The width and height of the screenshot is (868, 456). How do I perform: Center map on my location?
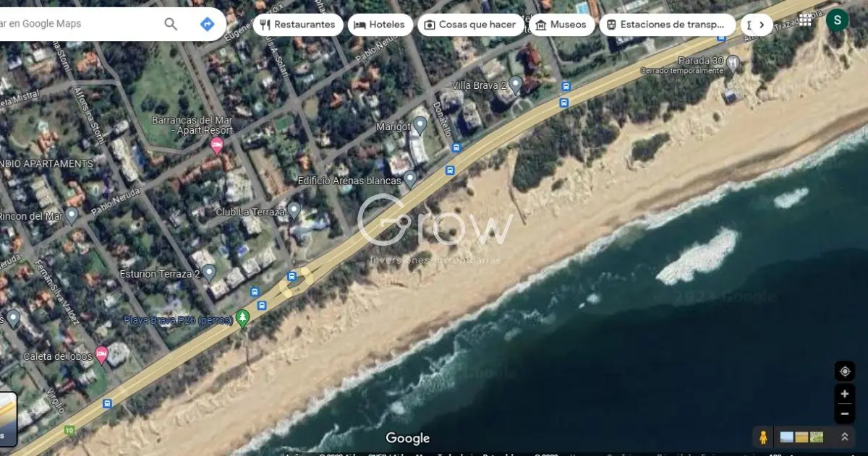coord(844,371)
